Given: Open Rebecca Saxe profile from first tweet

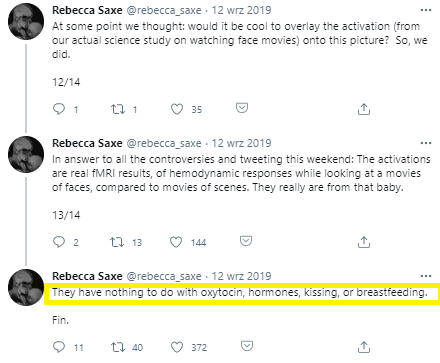Looking at the screenshot, I should 87,10.
